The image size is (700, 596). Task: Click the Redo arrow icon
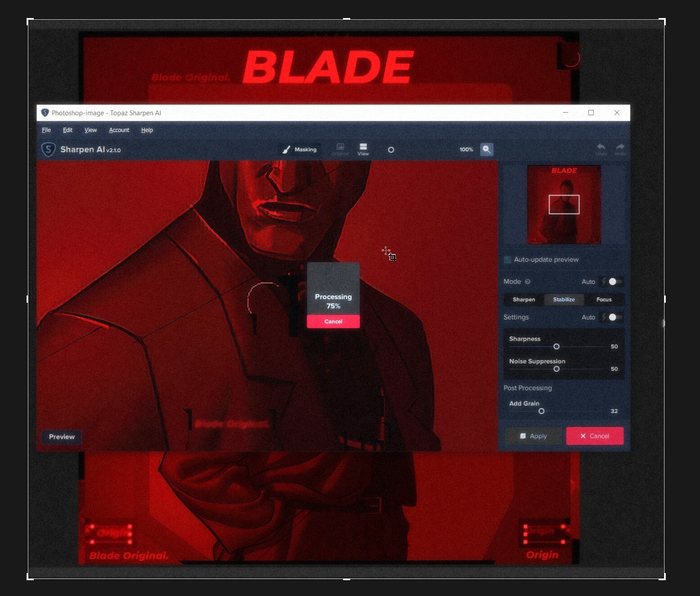(x=620, y=150)
